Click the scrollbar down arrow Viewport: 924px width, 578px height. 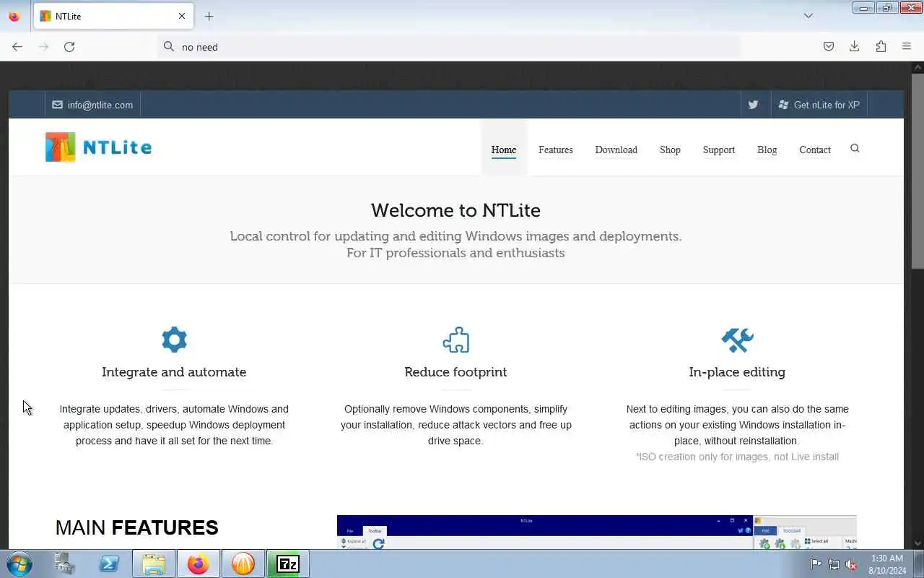click(x=918, y=543)
